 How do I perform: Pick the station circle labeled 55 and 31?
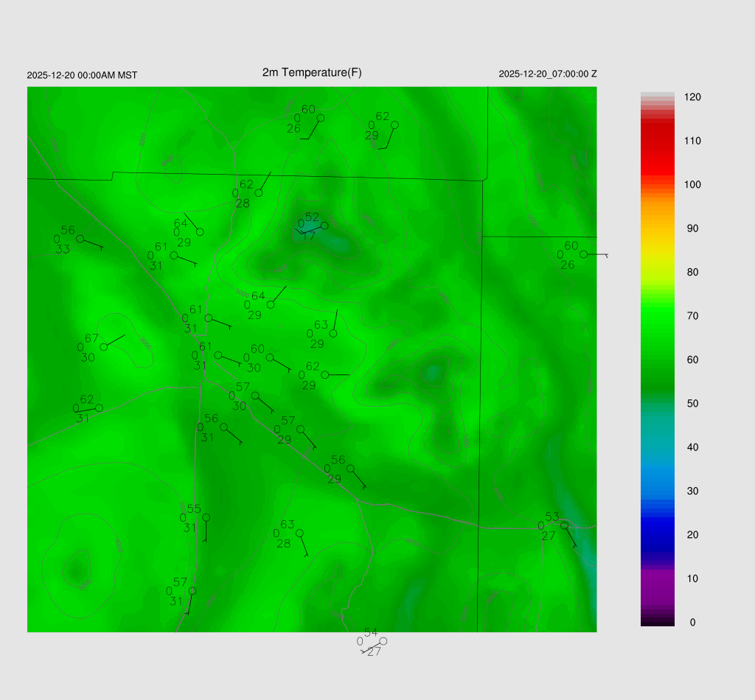coord(206,517)
